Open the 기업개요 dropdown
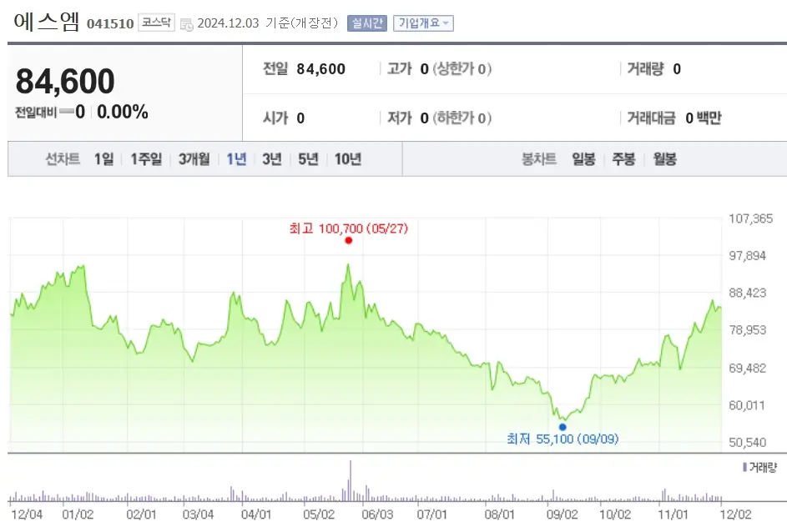 tap(424, 23)
